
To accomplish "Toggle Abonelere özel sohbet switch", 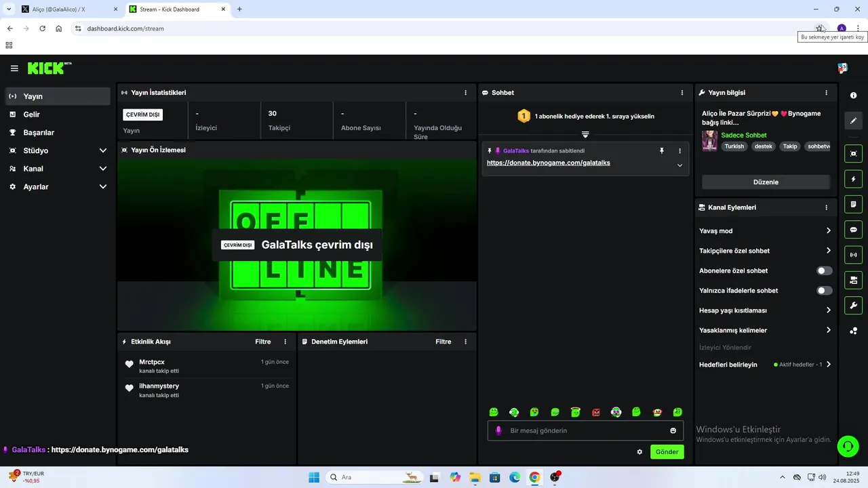I will [824, 270].
